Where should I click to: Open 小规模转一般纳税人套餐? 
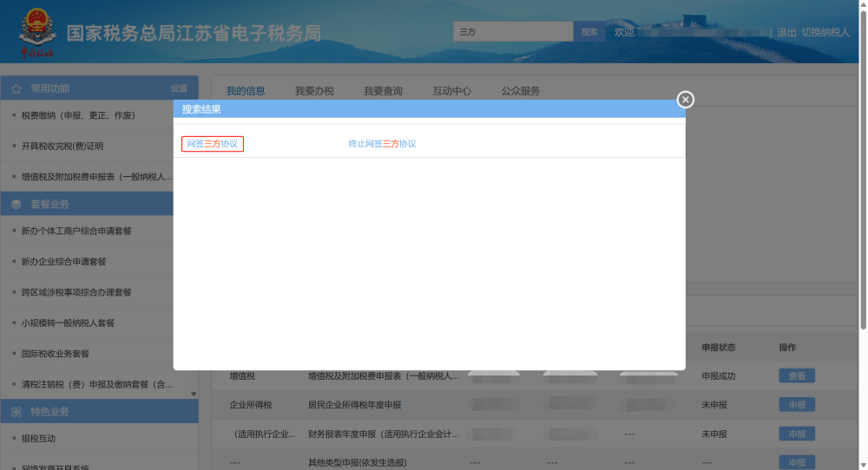68,323
